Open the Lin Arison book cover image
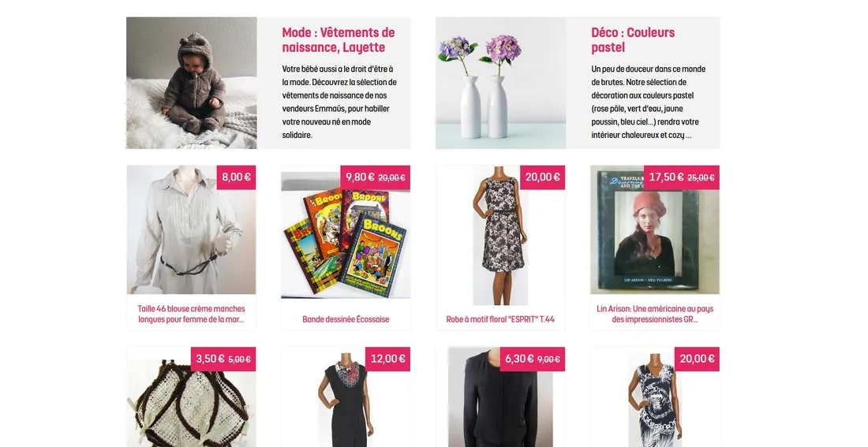The width and height of the screenshot is (868, 447). coord(655,229)
